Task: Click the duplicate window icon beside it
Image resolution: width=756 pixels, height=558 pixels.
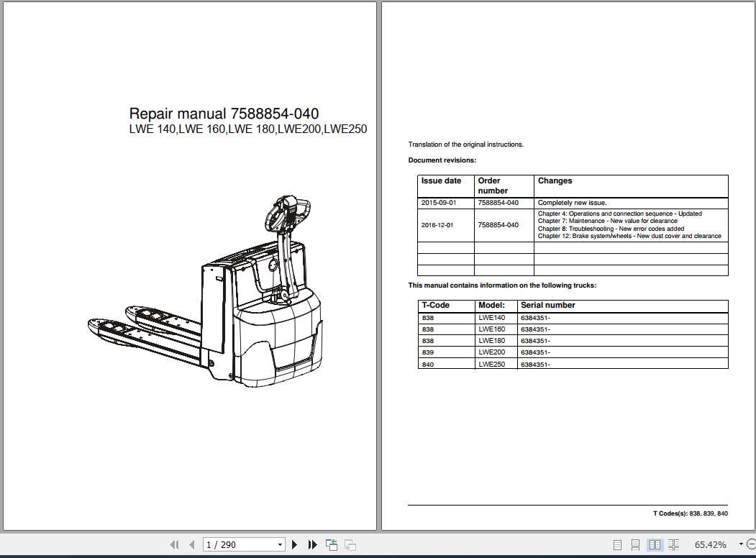Action: click(x=350, y=544)
